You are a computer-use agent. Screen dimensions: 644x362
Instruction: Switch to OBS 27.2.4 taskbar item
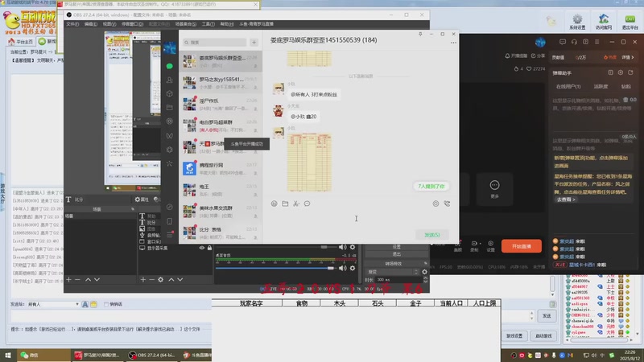pyautogui.click(x=151, y=355)
